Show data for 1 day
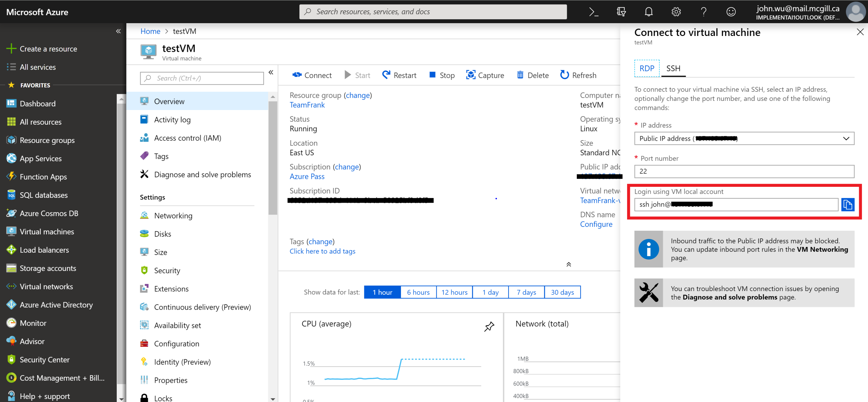Image resolution: width=868 pixels, height=402 pixels. 491,292
